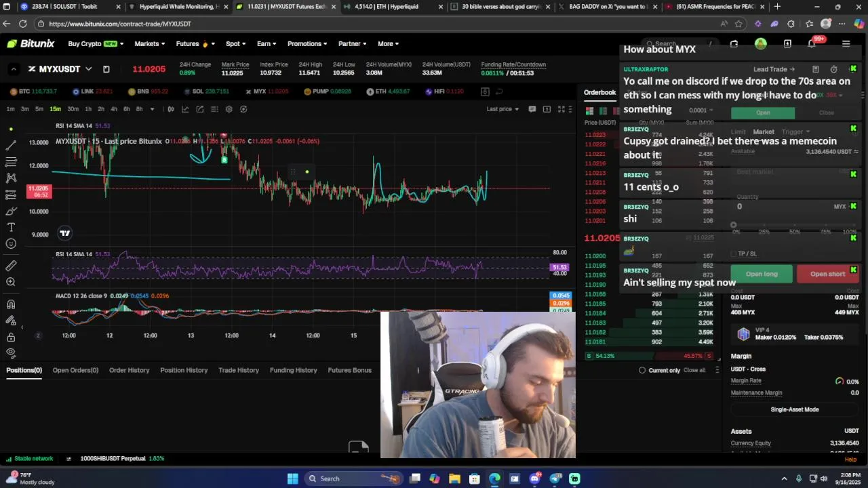The width and height of the screenshot is (868, 488).
Task: Open the Trade History tab
Action: pos(239,370)
